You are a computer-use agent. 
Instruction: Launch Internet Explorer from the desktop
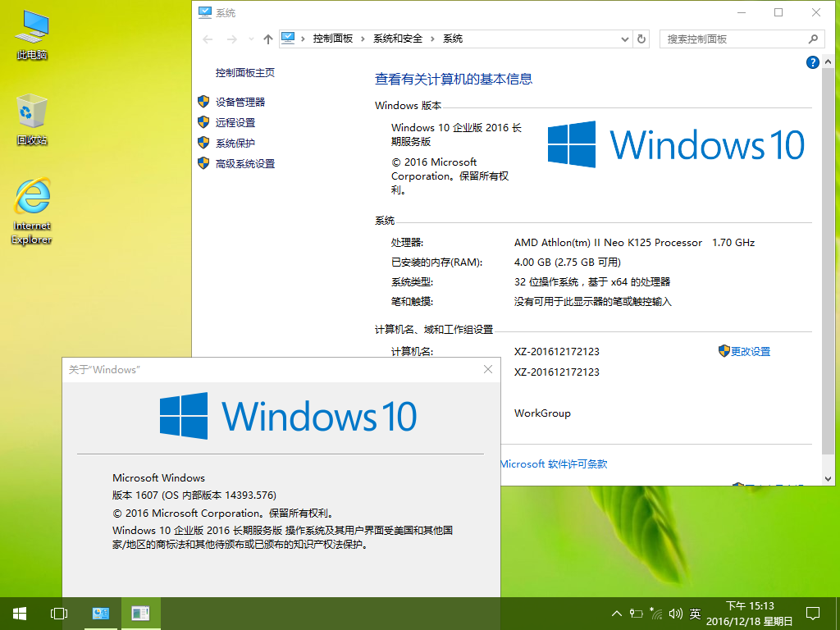click(x=32, y=211)
